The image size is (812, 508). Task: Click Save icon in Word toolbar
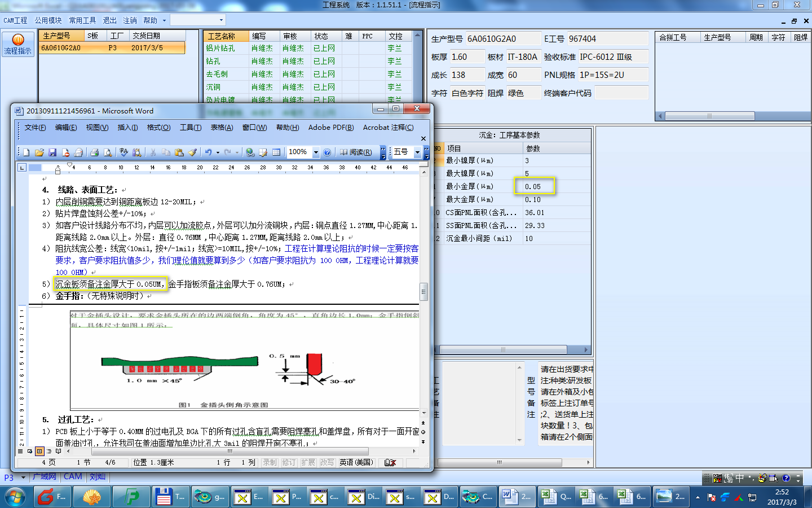[52, 152]
